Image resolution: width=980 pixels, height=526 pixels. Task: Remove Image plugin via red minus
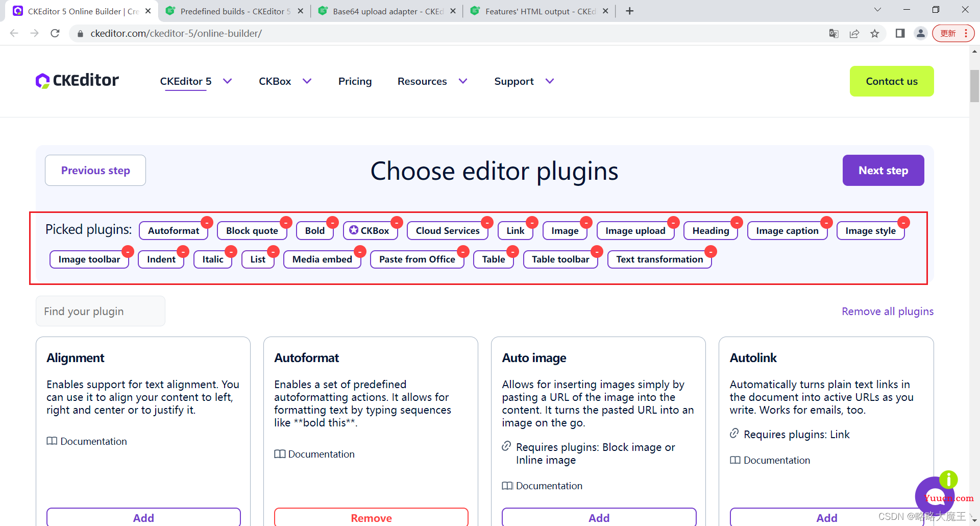point(586,222)
